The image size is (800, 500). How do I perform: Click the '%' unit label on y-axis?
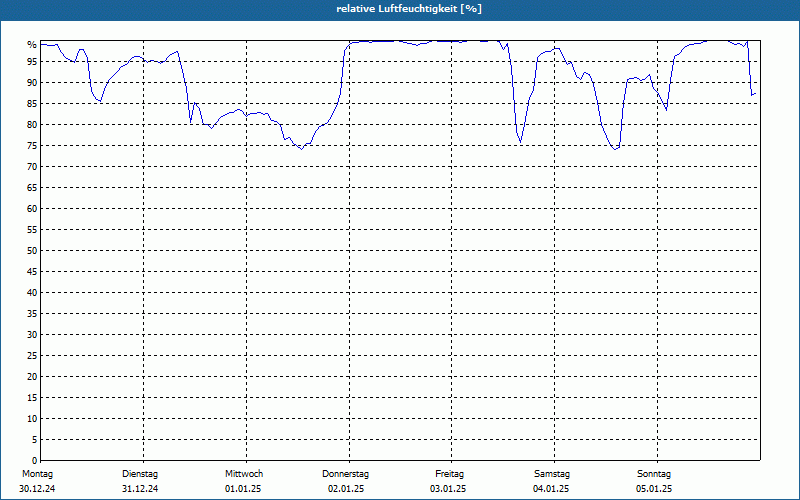coord(32,45)
